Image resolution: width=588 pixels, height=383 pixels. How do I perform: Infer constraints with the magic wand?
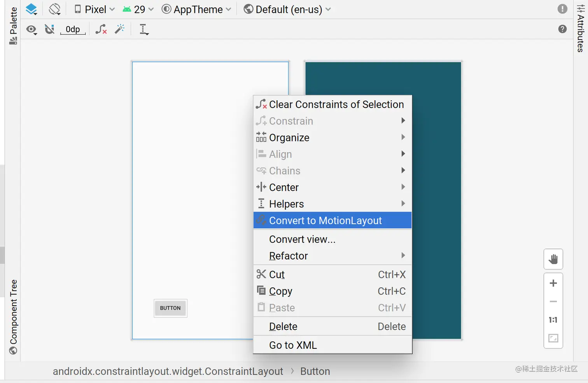pyautogui.click(x=119, y=29)
